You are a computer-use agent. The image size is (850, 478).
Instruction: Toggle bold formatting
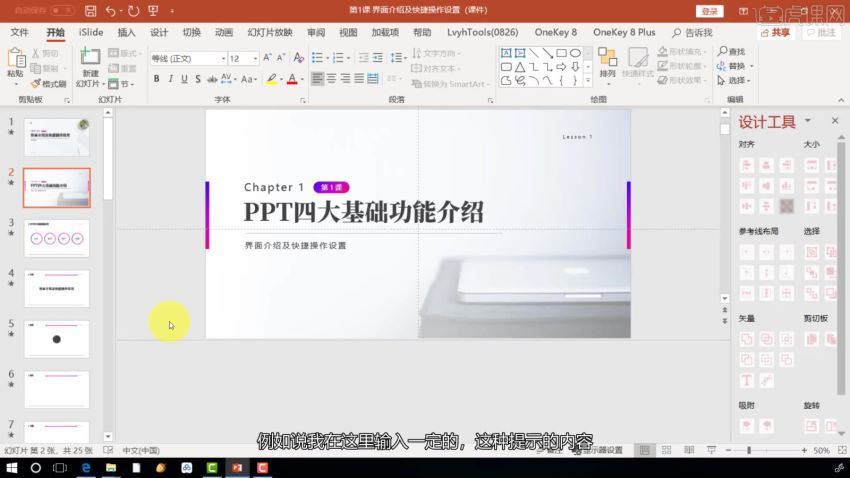157,79
